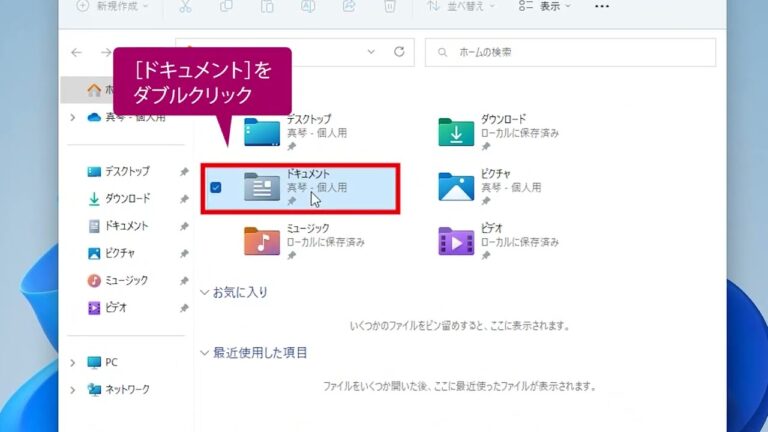Image resolution: width=768 pixels, height=432 pixels.
Task: Click the Delete trash toolbar icon
Action: pyautogui.click(x=389, y=6)
